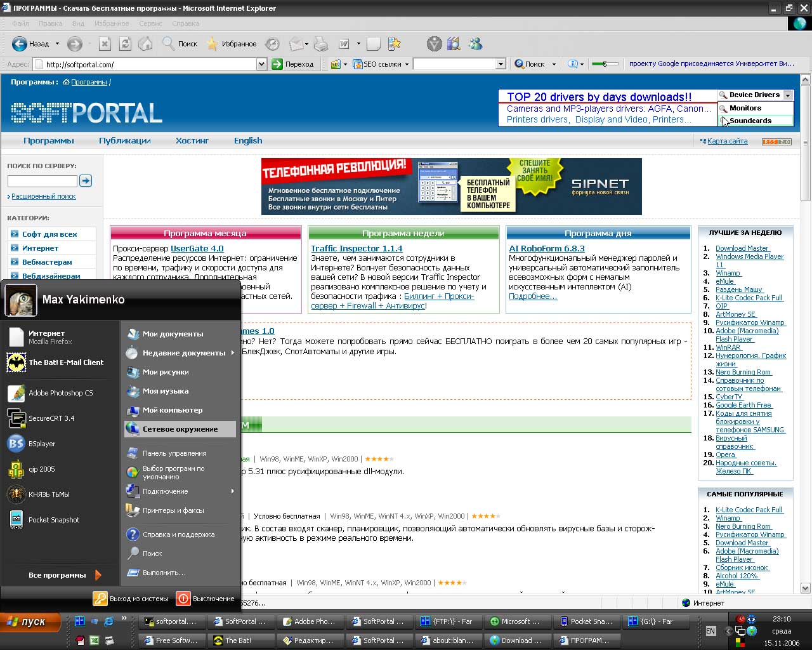The width and height of the screenshot is (812, 650).
Task: Click the Переход go button
Action: 293,64
